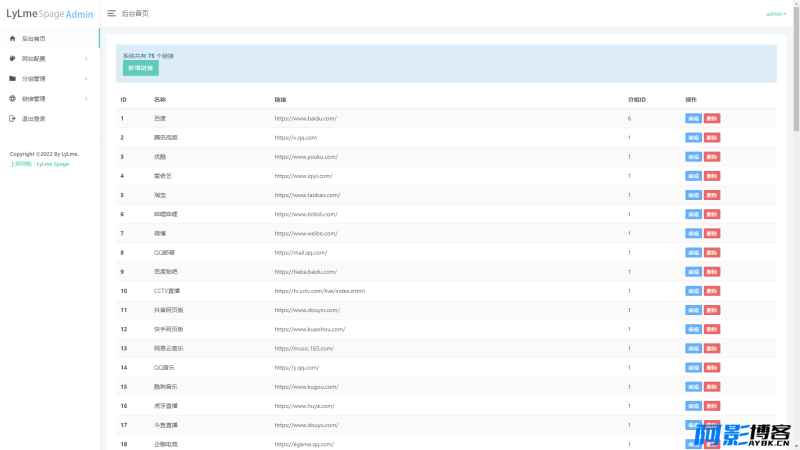Toggle the hamburger sidebar menu icon
Viewport: 800px width, 450px height.
(111, 13)
